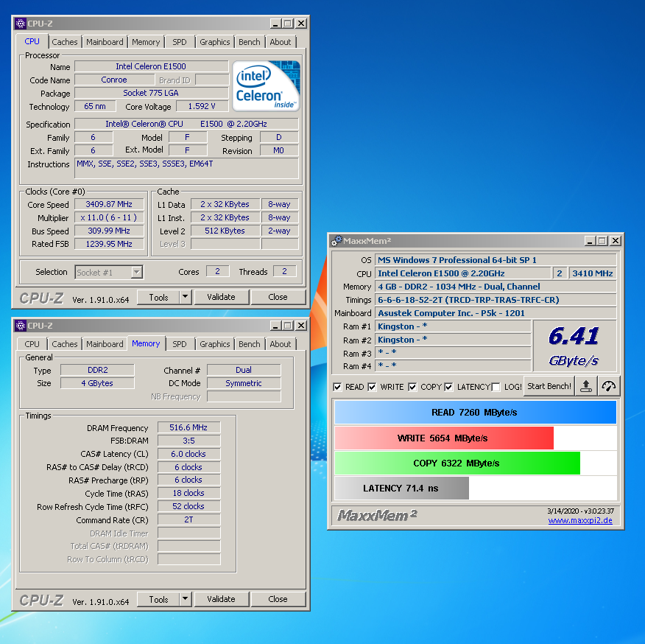
Task: Click the Core Speed 3409.87 MHz value
Action: coord(109,204)
